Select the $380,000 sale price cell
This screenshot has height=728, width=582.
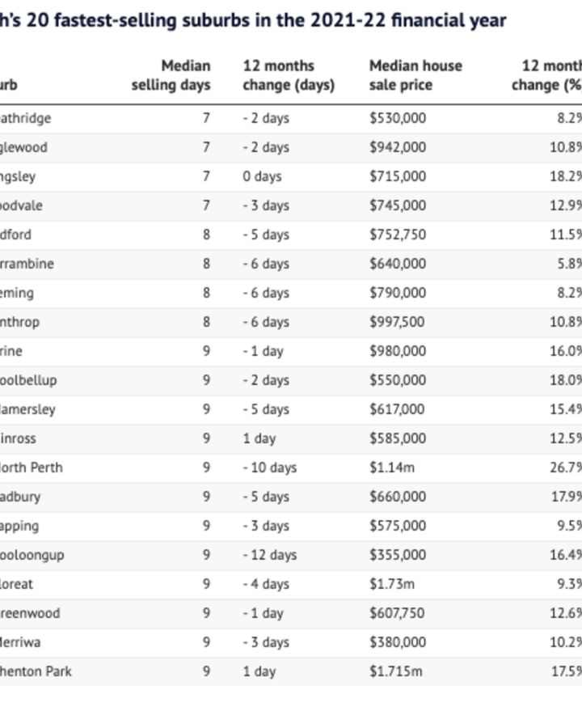(x=398, y=642)
